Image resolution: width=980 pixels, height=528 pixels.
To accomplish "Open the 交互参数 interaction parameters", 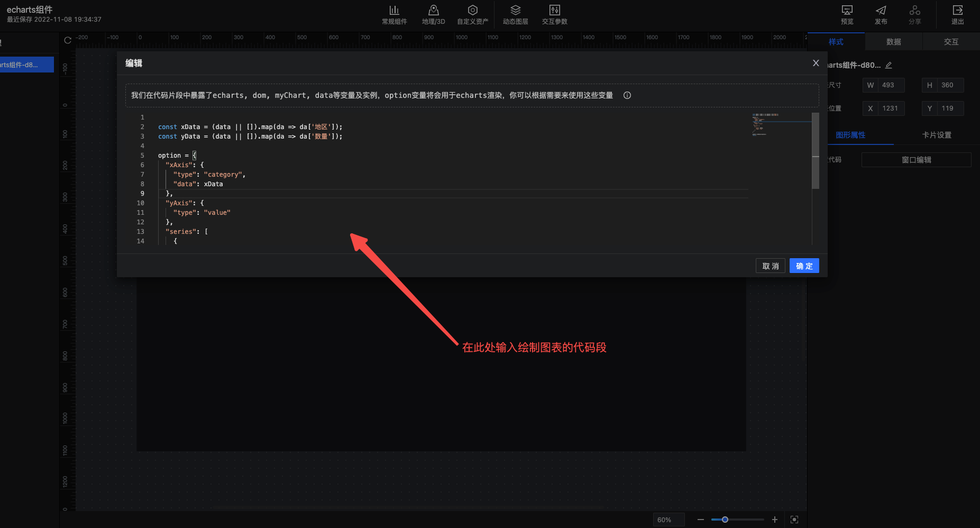I will pyautogui.click(x=554, y=14).
